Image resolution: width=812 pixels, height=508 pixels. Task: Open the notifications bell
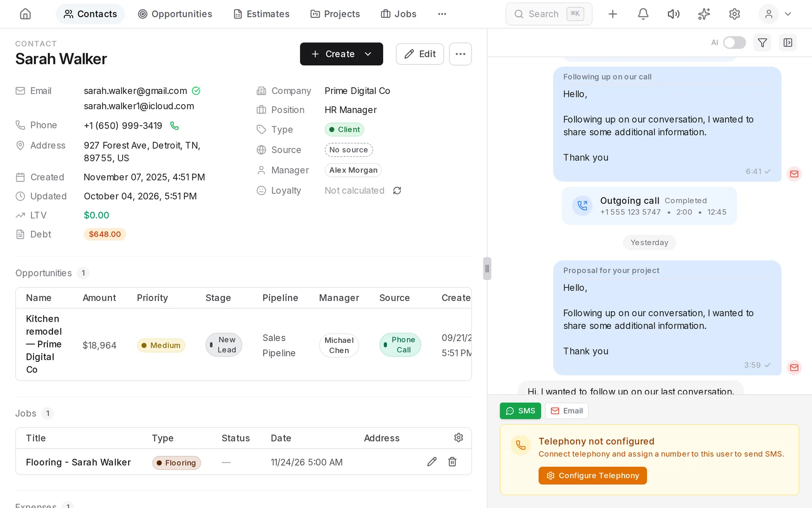point(643,14)
